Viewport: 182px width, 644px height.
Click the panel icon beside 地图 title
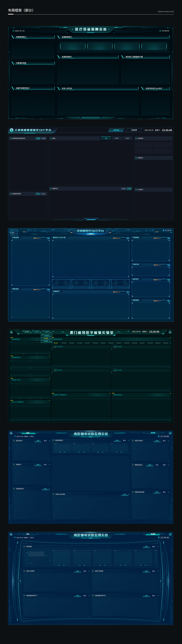point(51,138)
